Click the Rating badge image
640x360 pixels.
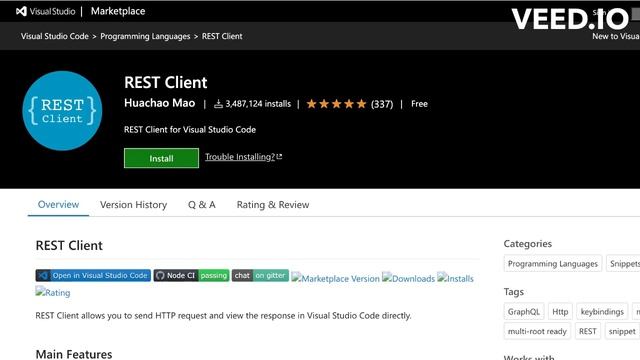pyautogui.click(x=53, y=292)
